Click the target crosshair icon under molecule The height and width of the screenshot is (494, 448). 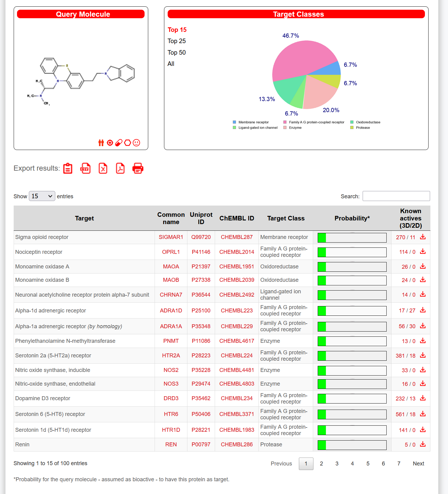(110, 143)
